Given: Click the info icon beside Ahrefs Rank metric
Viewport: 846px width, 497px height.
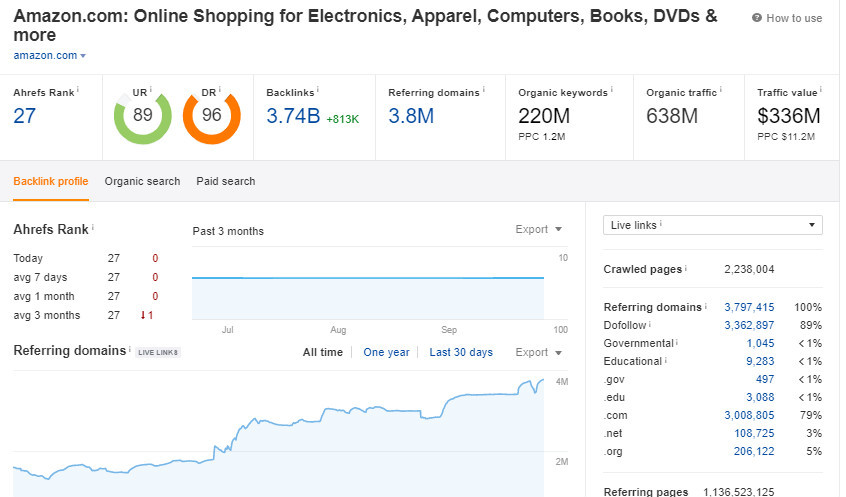Looking at the screenshot, I should point(78,89).
